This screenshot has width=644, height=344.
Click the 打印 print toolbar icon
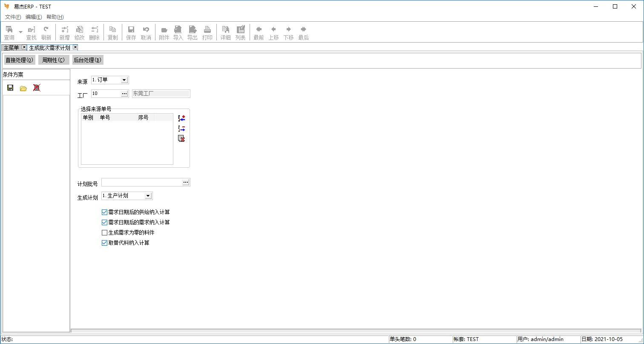tap(207, 33)
